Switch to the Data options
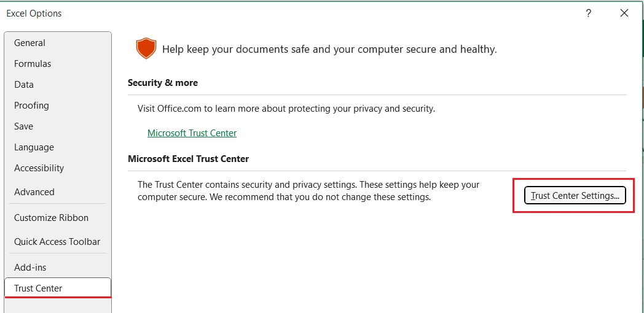Image resolution: width=644 pixels, height=313 pixels. [x=24, y=85]
